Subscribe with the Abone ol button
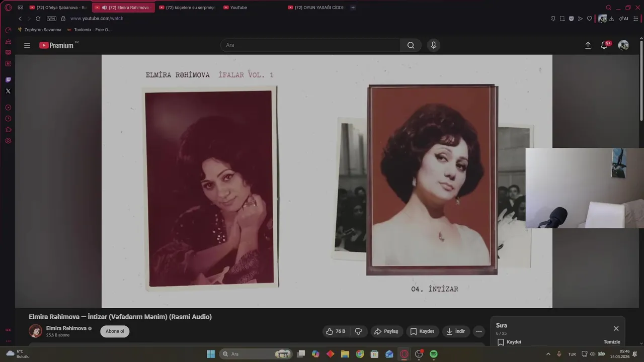 pyautogui.click(x=115, y=331)
